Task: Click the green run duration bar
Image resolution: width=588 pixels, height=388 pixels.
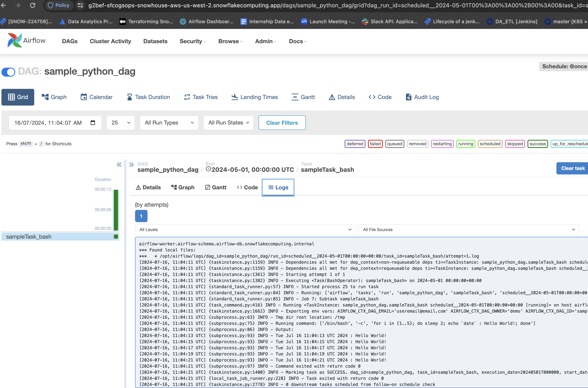Action: [116, 210]
